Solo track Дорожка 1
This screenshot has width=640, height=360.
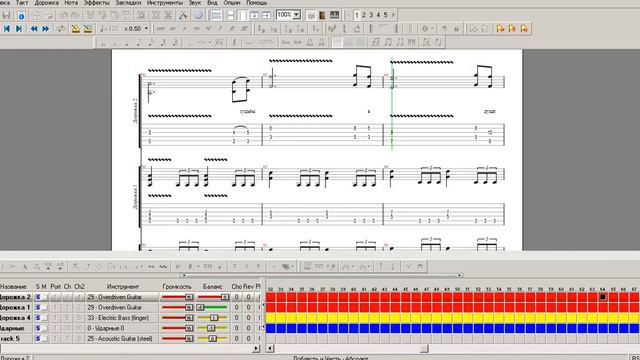(x=38, y=307)
